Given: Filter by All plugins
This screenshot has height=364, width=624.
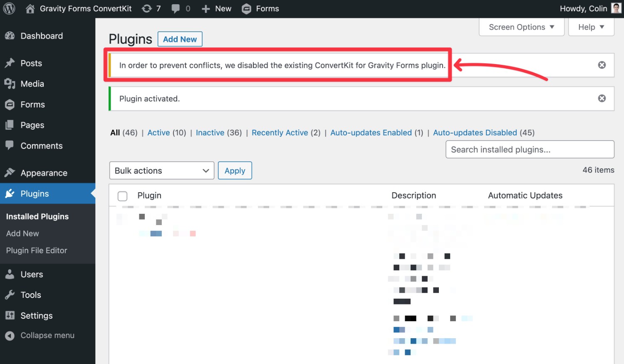Looking at the screenshot, I should click(115, 133).
